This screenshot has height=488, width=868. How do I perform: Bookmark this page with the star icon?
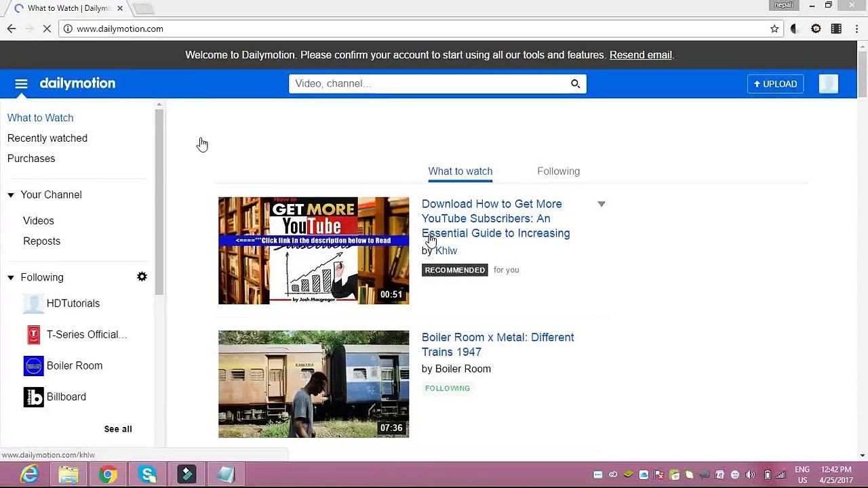(774, 28)
